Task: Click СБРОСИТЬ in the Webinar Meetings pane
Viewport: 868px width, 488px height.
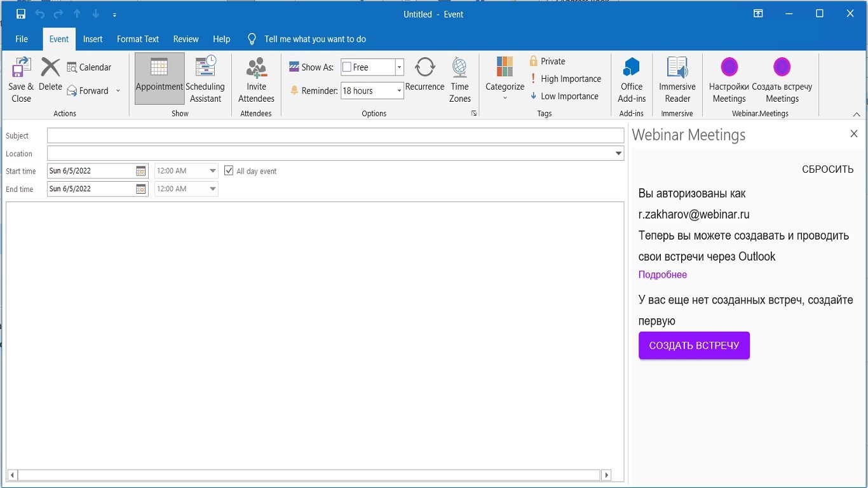Action: tap(828, 170)
